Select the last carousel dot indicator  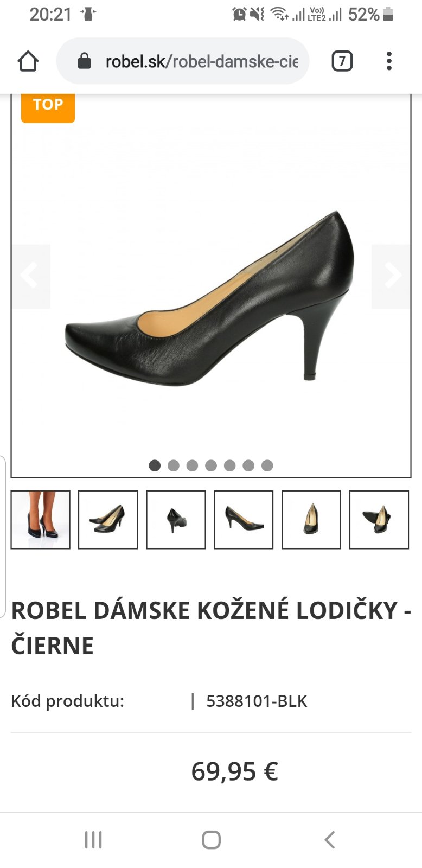tap(267, 465)
